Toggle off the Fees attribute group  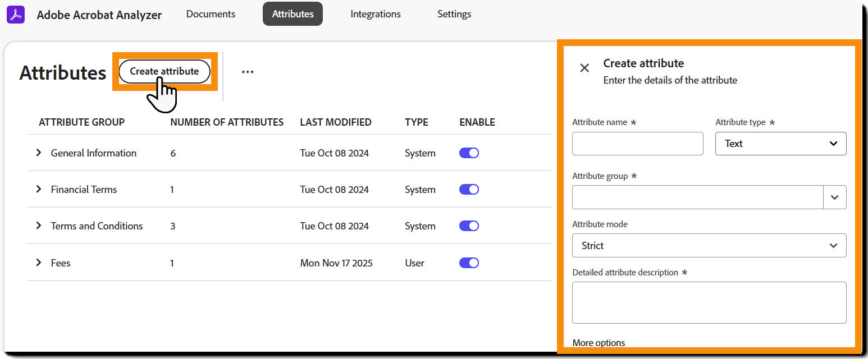[469, 263]
